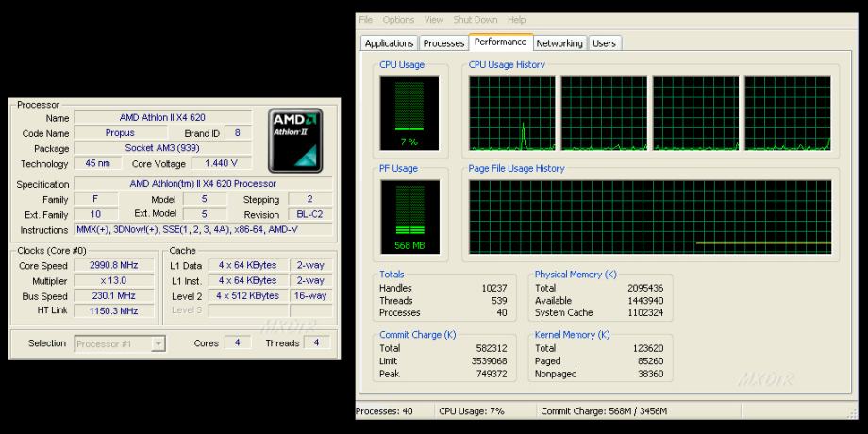Click the Threads count value 4 in CPU-Z
This screenshot has height=434, width=868.
click(317, 342)
